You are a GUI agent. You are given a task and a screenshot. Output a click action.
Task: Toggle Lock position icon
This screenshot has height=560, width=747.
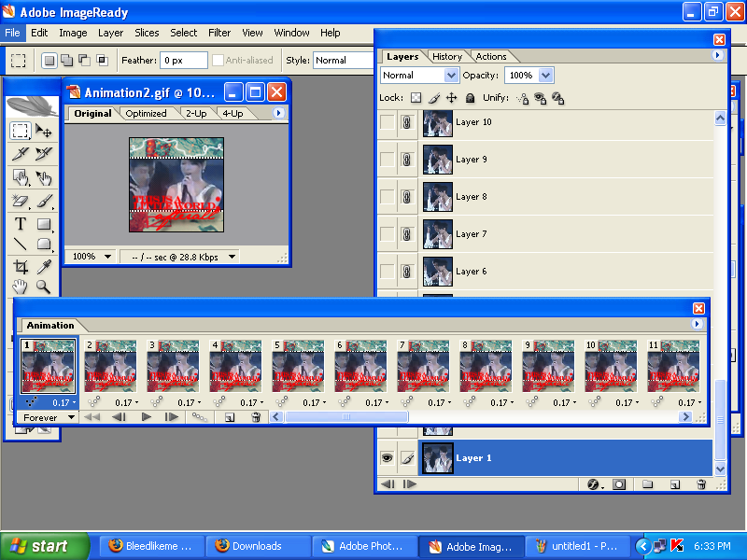click(451, 98)
